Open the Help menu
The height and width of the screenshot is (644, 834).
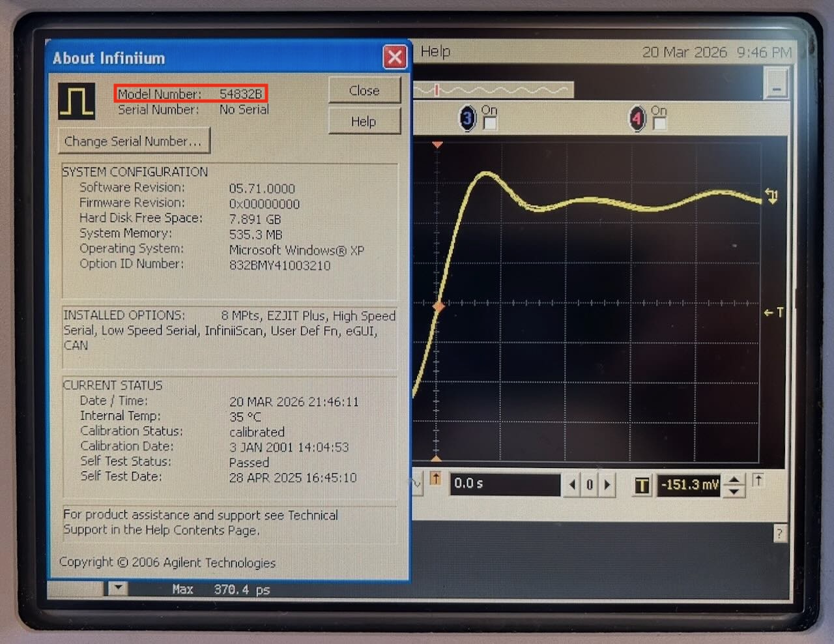435,51
